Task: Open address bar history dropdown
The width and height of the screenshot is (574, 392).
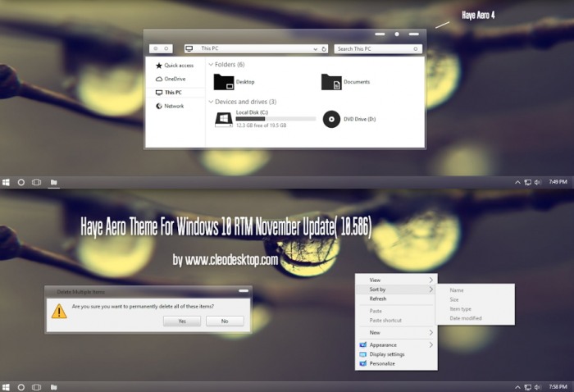Action: pos(315,49)
